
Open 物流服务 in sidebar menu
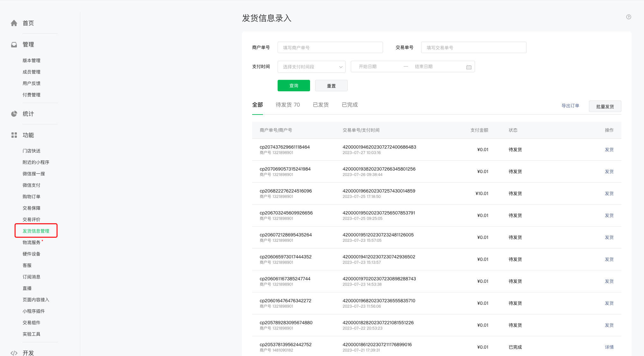point(32,242)
